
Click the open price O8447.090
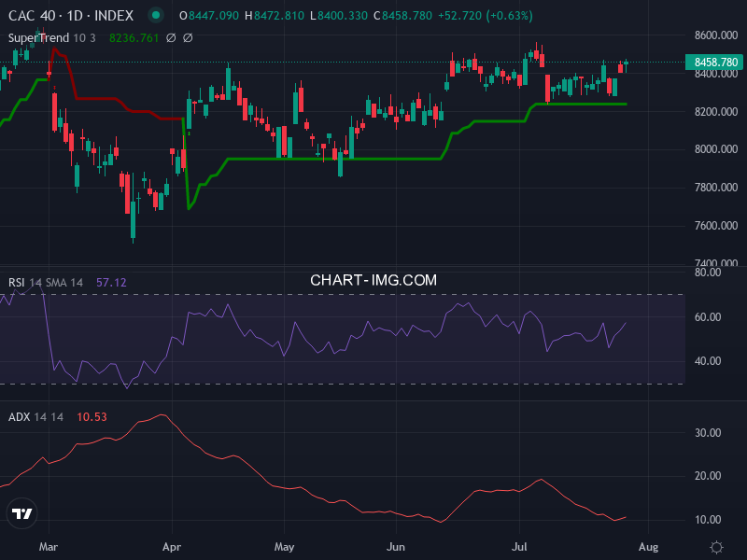click(209, 16)
